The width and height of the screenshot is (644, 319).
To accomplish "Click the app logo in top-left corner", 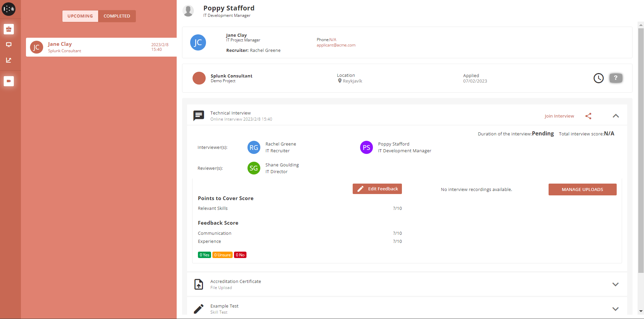I will pos(9,9).
